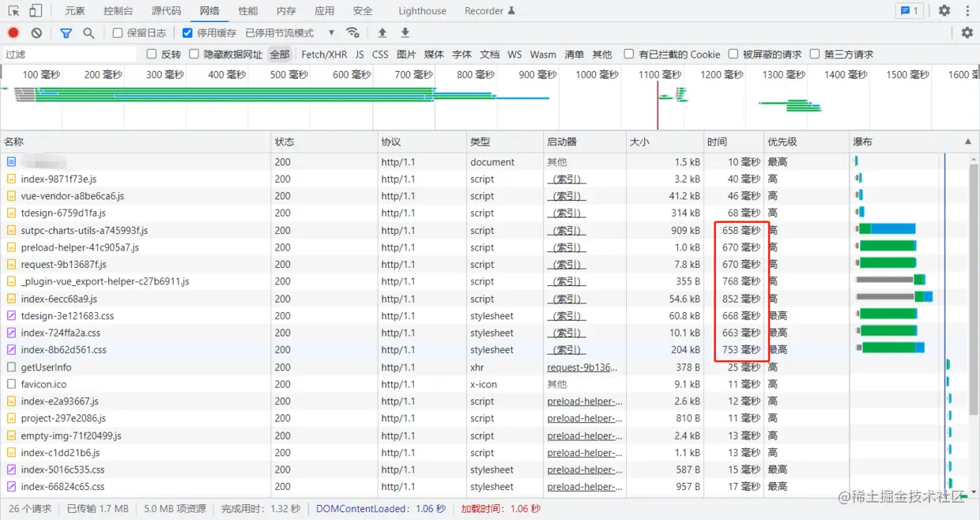Image resolution: width=980 pixels, height=520 pixels.
Task: Select the Fetch/XHR filter tab
Action: tap(324, 54)
